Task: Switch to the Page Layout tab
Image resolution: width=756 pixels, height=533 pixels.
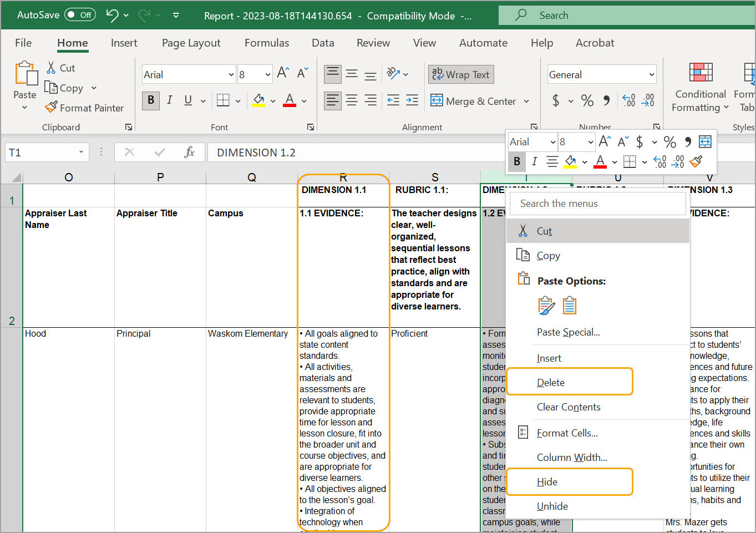Action: (x=191, y=43)
